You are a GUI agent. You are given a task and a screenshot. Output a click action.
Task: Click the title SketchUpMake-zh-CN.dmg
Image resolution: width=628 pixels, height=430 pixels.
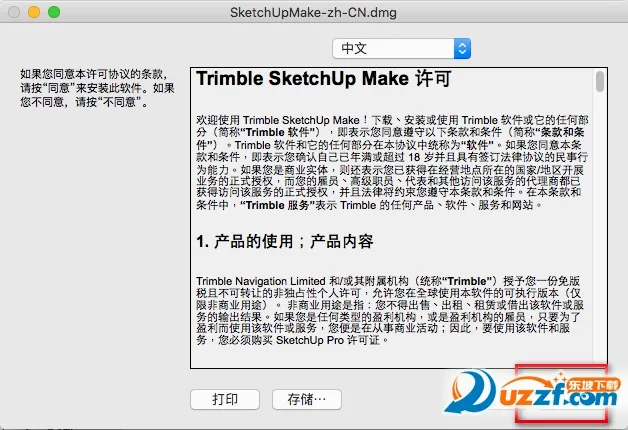click(x=313, y=13)
